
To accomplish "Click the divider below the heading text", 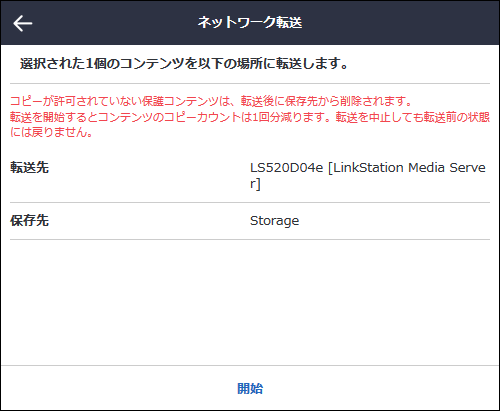I will click(x=250, y=83).
